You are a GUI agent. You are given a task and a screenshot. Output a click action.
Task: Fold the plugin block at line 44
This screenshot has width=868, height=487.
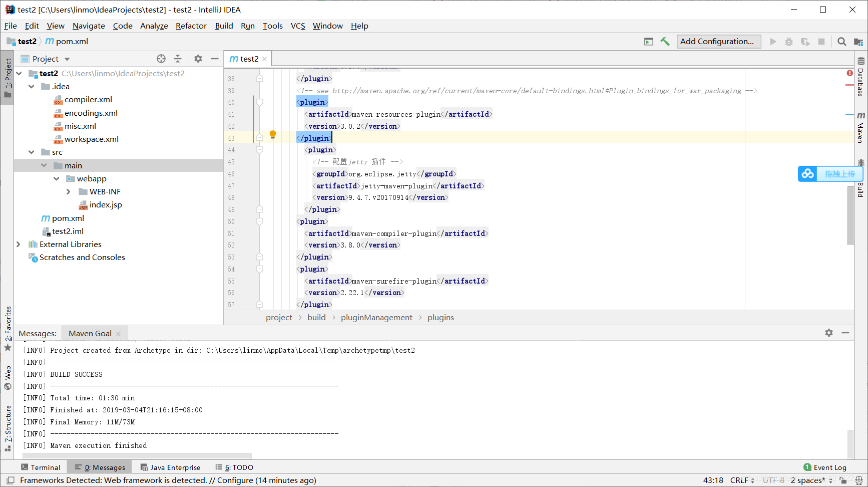click(259, 150)
